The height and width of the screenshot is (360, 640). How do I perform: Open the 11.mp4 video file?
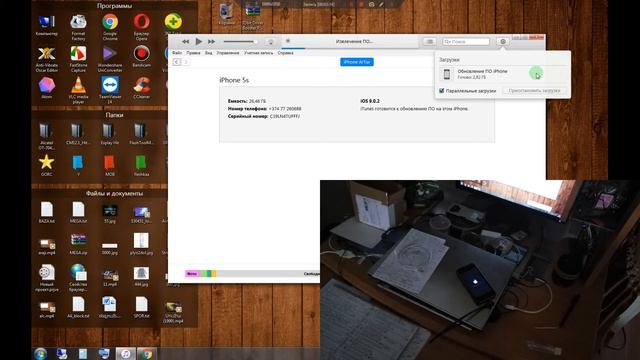(110, 278)
